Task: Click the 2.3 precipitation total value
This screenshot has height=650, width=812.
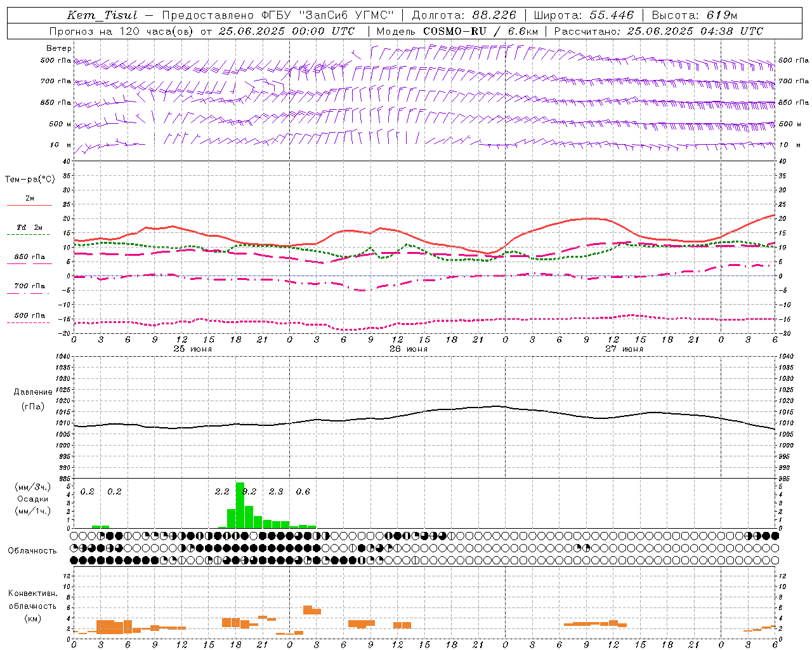Action: [x=276, y=491]
